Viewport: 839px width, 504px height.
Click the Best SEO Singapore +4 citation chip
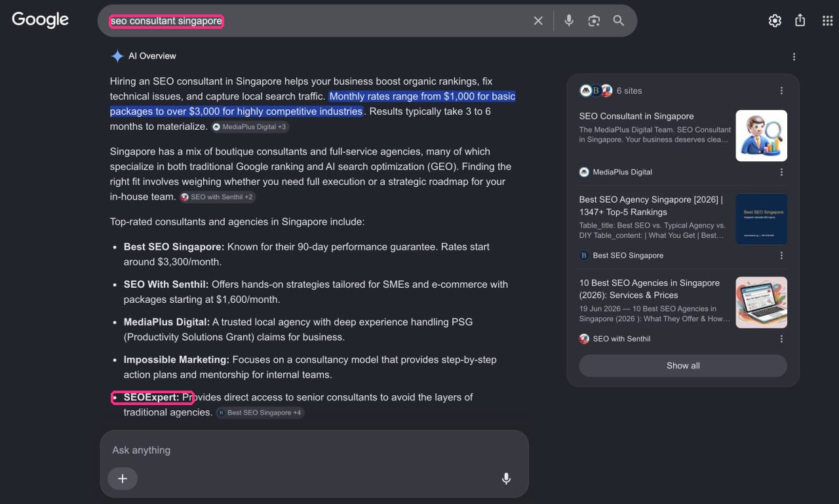click(260, 413)
